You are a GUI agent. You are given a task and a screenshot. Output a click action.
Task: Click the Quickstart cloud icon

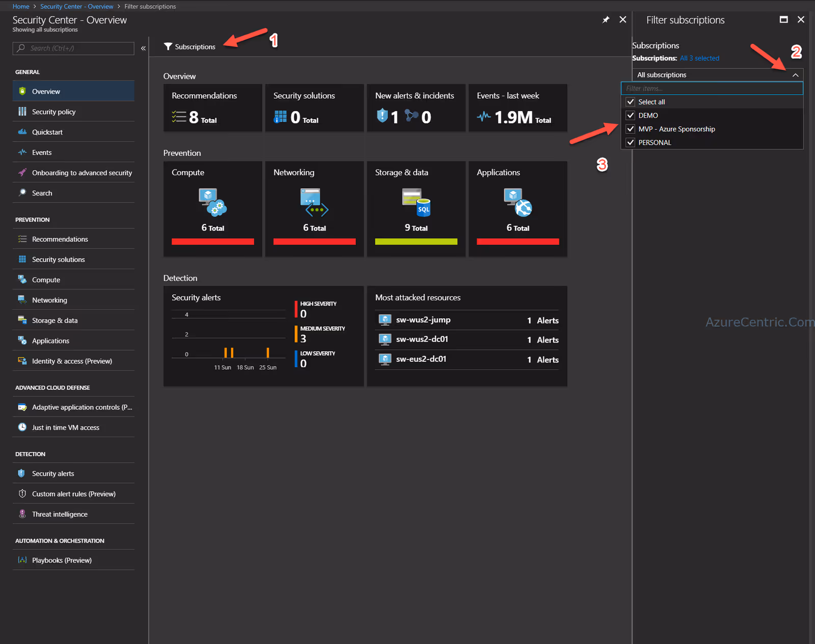coord(22,132)
